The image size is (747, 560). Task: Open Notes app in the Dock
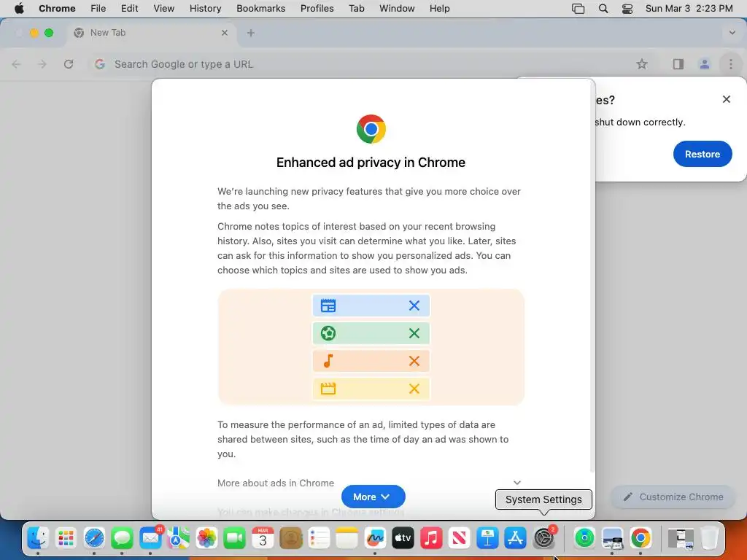347,538
